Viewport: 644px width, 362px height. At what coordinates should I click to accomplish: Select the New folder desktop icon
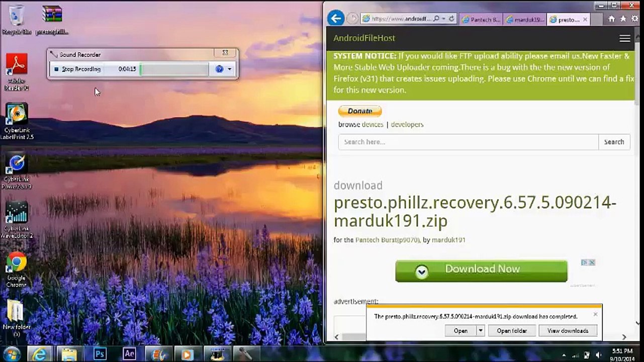pos(17,319)
